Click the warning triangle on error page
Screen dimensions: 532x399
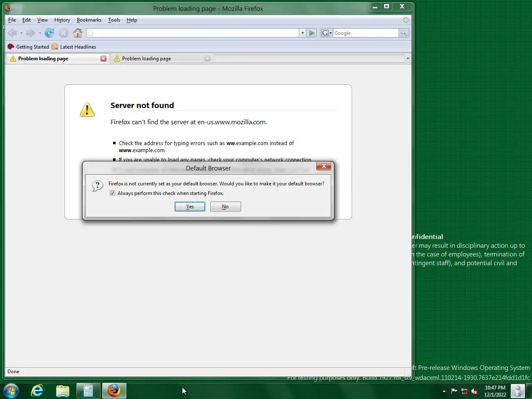tap(87, 110)
